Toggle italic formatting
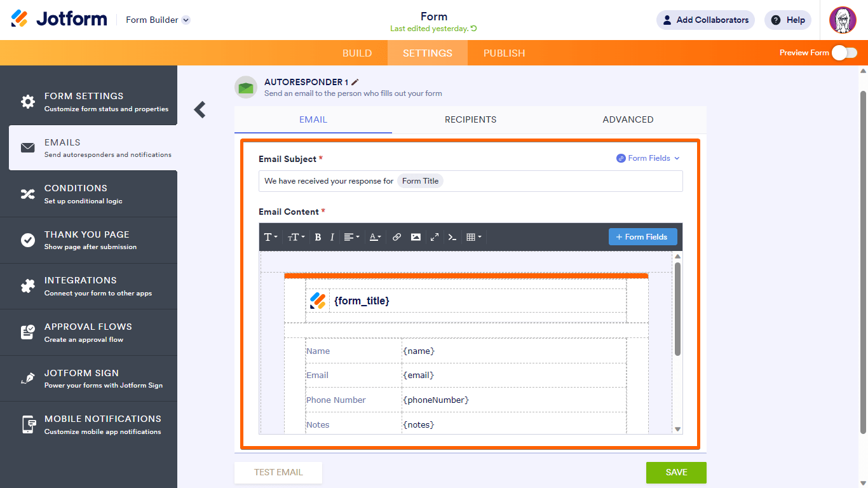The image size is (868, 488). [x=332, y=237]
